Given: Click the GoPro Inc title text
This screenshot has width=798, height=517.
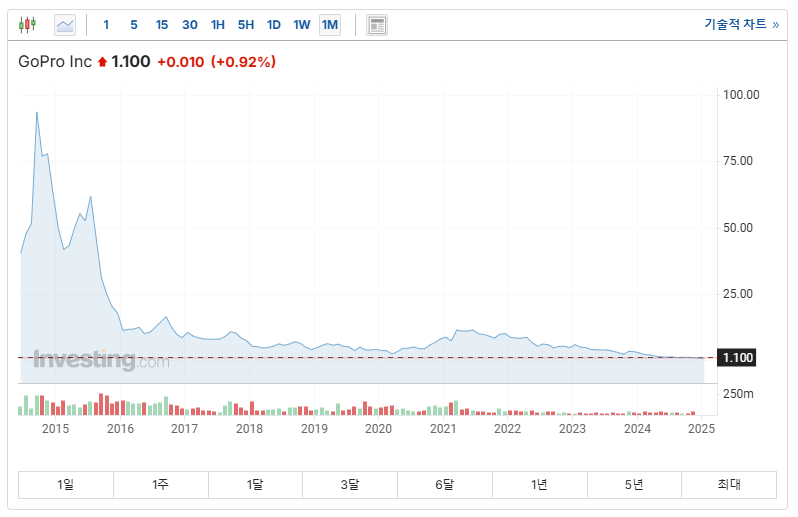Looking at the screenshot, I should (55, 62).
